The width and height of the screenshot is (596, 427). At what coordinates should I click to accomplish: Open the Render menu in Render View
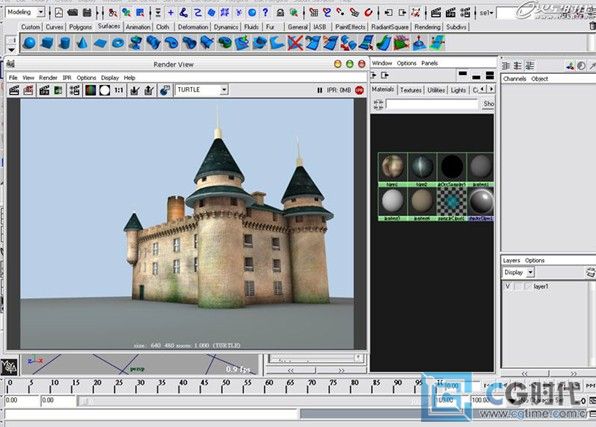(x=48, y=78)
